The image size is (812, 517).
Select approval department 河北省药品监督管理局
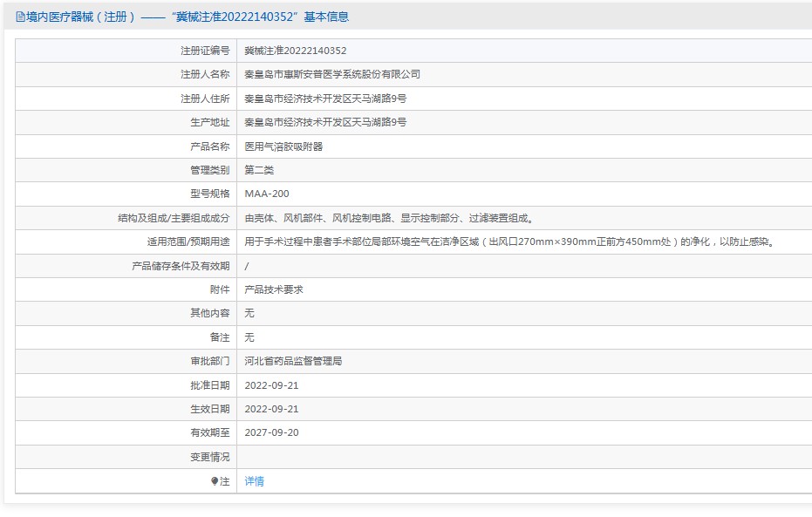(x=293, y=361)
